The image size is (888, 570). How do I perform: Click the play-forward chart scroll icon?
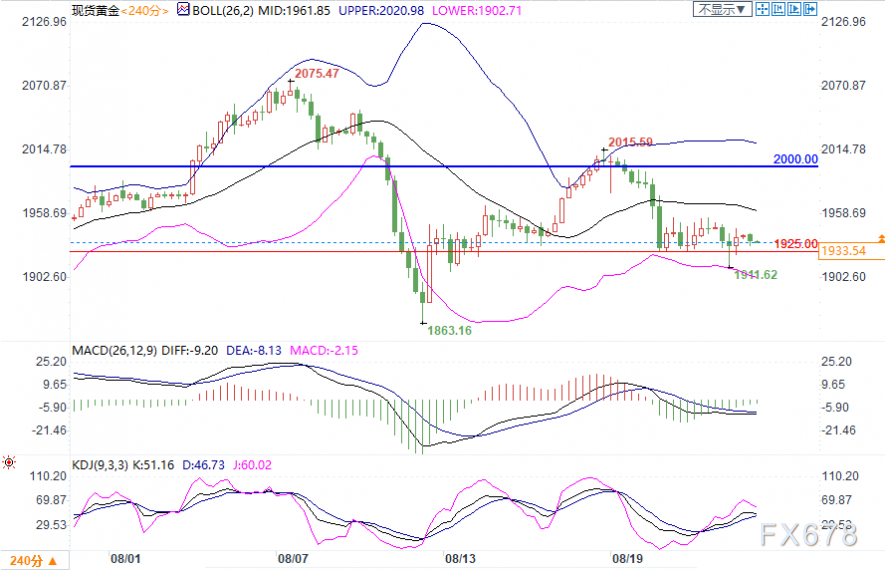[794, 9]
